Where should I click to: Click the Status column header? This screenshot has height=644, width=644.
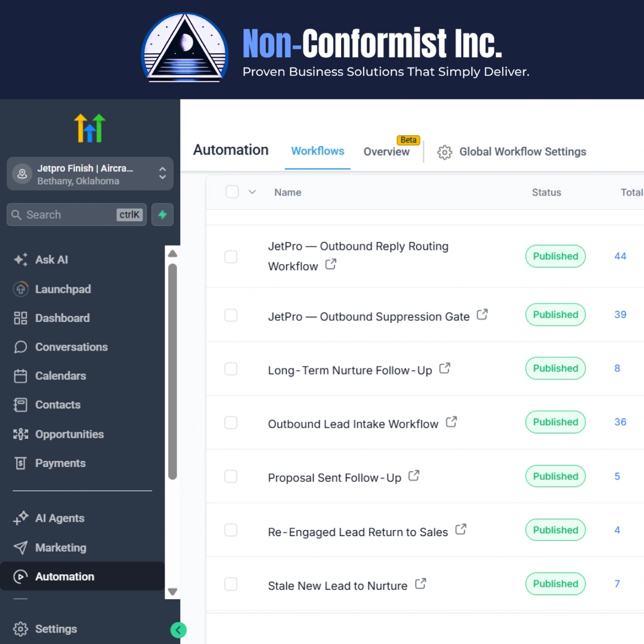[546, 192]
